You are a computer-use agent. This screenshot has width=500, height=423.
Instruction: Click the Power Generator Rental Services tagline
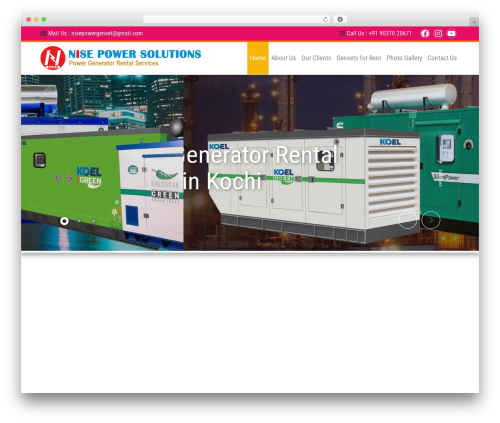coord(114,63)
